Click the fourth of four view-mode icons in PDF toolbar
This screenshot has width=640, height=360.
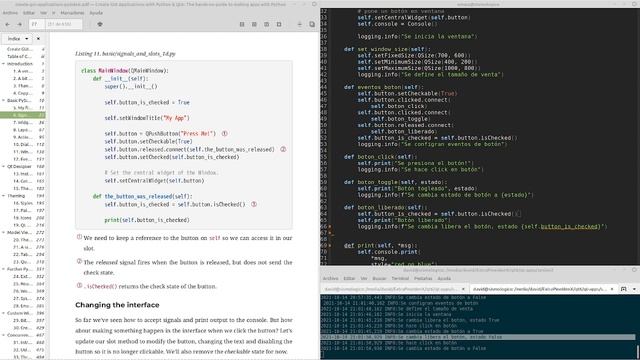tap(279, 24)
